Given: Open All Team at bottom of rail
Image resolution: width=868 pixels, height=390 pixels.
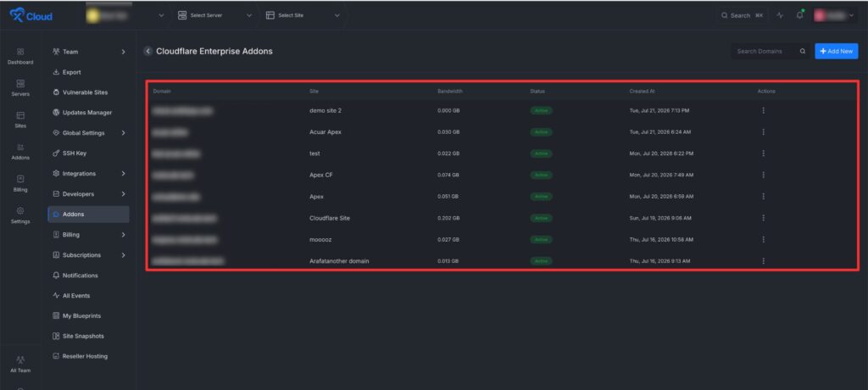Looking at the screenshot, I should click(x=20, y=365).
